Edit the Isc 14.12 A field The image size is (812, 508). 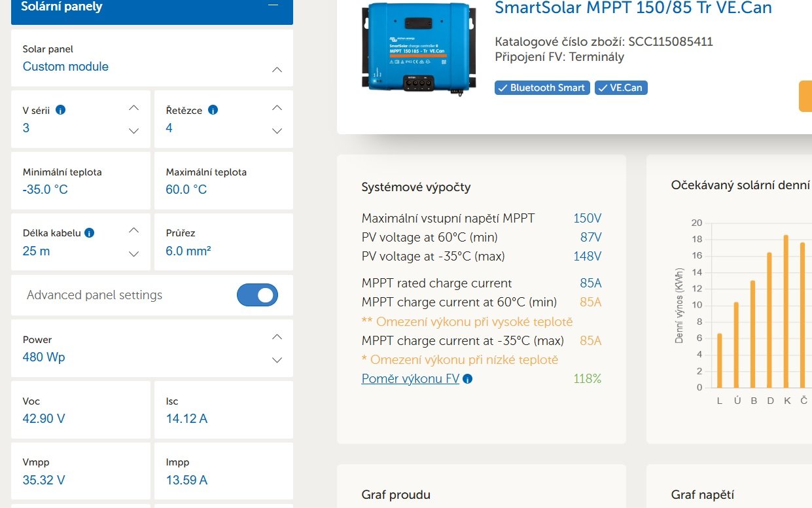pos(224,410)
